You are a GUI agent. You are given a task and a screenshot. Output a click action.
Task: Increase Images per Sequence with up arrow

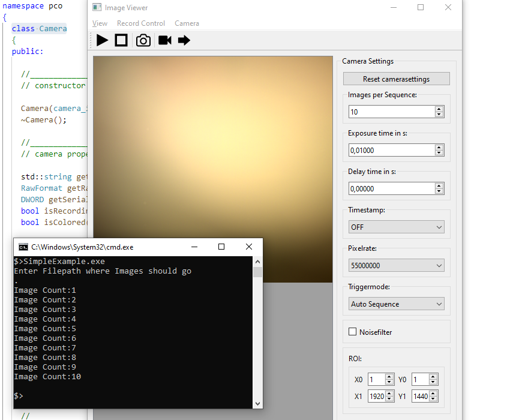439,109
